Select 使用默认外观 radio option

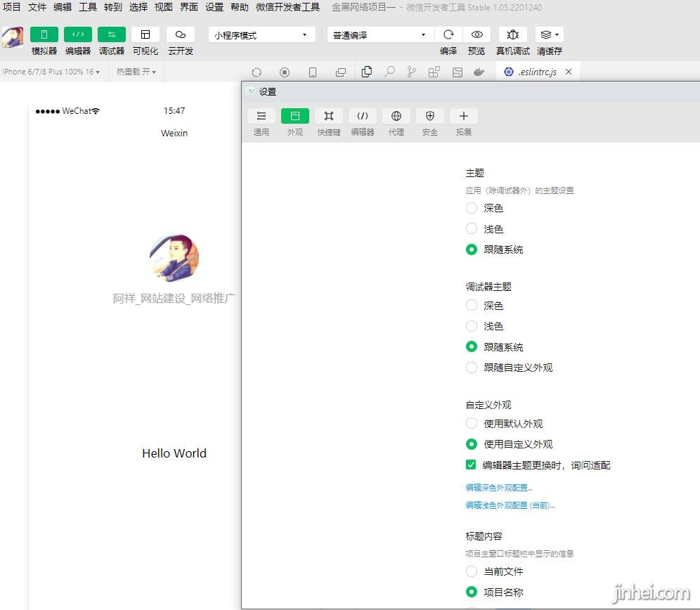(472, 423)
